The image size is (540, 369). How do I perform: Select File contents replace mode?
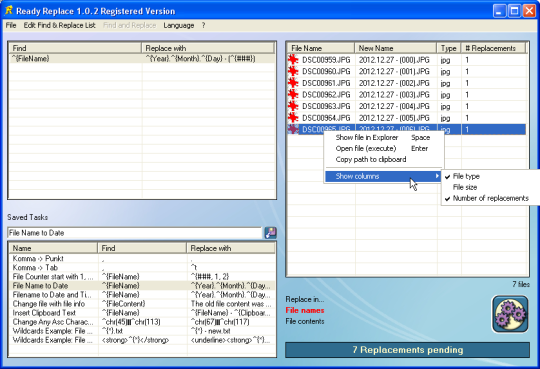point(305,321)
